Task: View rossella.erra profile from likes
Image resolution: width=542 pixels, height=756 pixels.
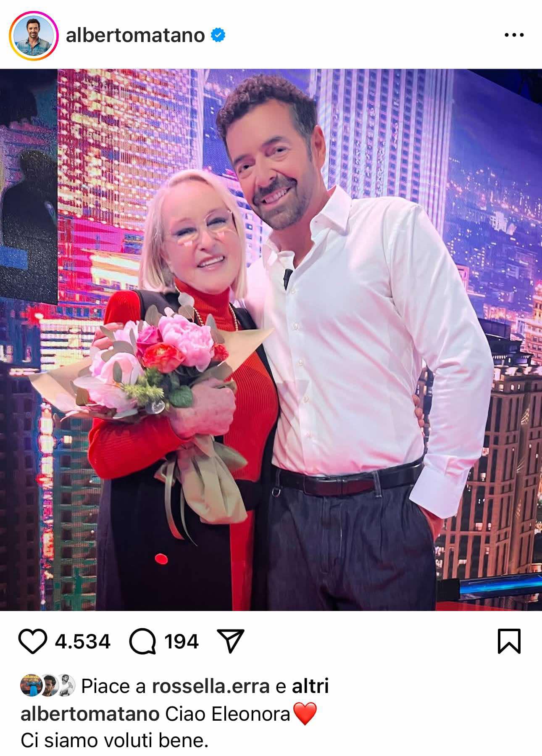Action: click(210, 687)
